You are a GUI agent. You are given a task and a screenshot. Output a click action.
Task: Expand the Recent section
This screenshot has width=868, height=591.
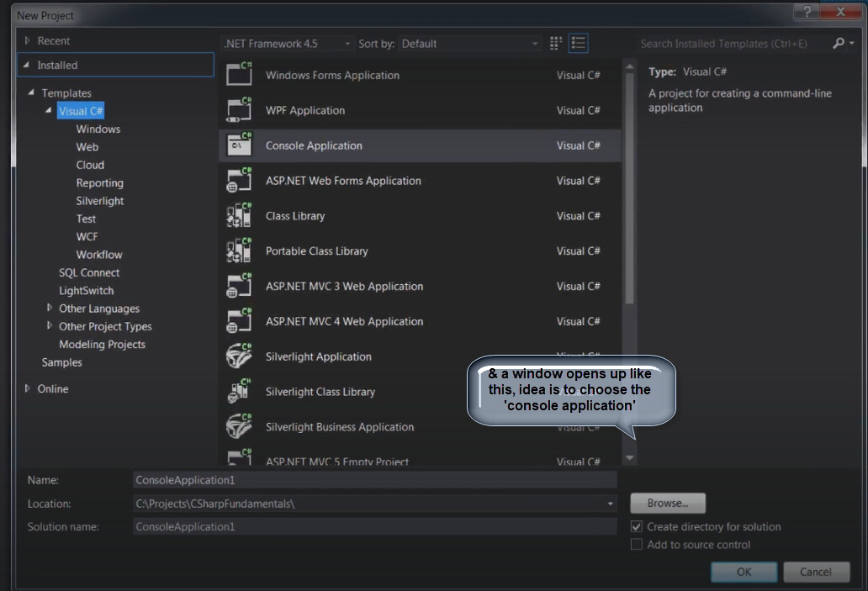tap(27, 40)
